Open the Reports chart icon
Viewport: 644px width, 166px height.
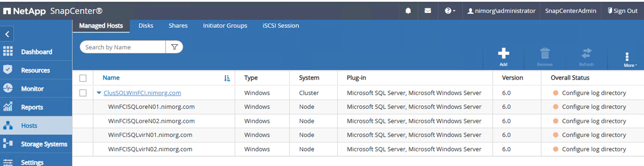(x=8, y=107)
